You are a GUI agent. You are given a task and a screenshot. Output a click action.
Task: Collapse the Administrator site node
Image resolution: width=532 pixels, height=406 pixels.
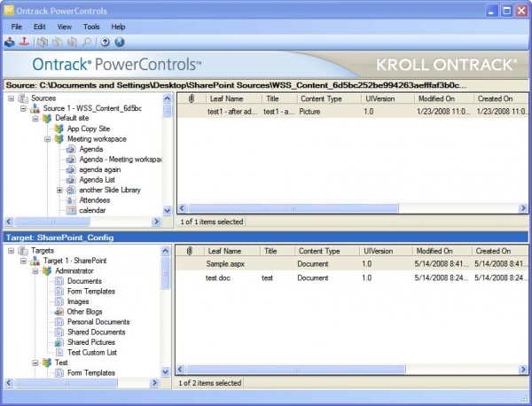pos(35,271)
